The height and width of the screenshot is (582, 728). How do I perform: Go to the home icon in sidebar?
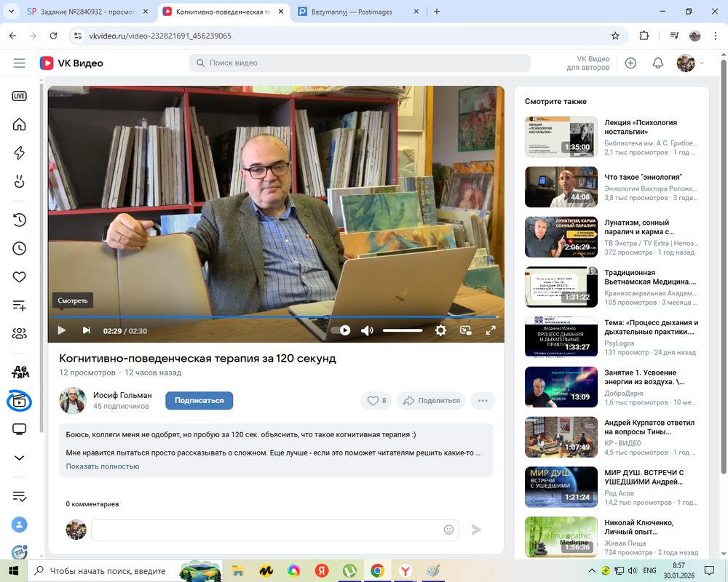(19, 124)
